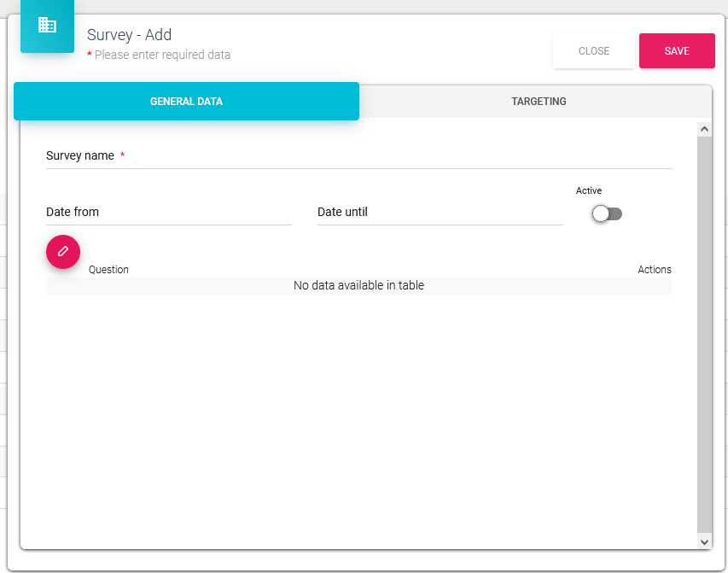This screenshot has width=728, height=573.
Task: Open the Date from field
Action: 168,213
